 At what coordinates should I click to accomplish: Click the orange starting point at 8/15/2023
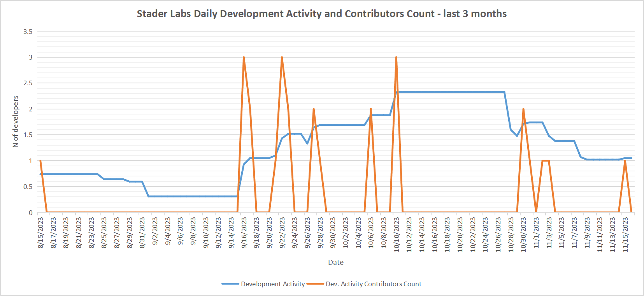[x=40, y=161]
